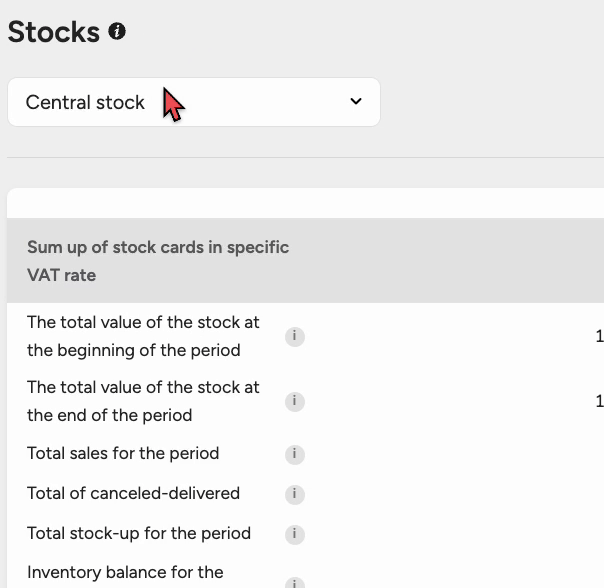Open info for Total of canceled-delivered
604x588 pixels.
(294, 494)
